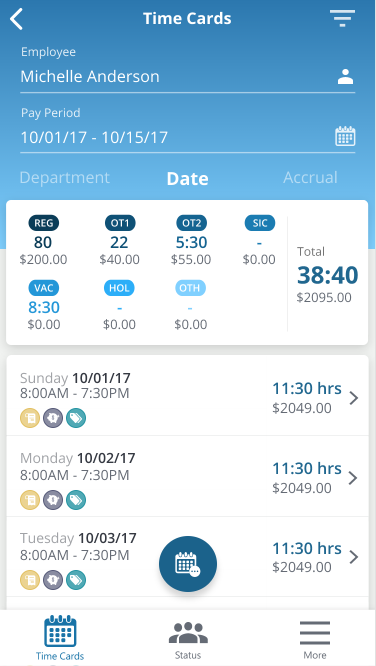Switch to the Department view tab
This screenshot has height=666, width=376.
tap(65, 178)
